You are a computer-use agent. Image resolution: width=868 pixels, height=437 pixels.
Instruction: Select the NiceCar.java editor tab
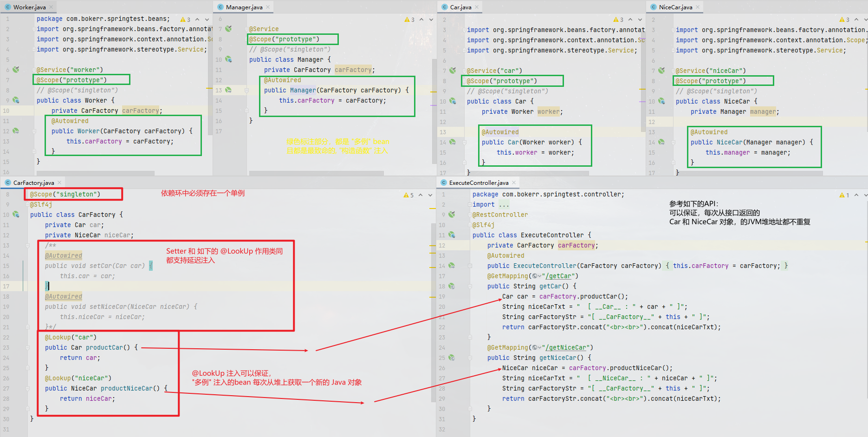(675, 7)
